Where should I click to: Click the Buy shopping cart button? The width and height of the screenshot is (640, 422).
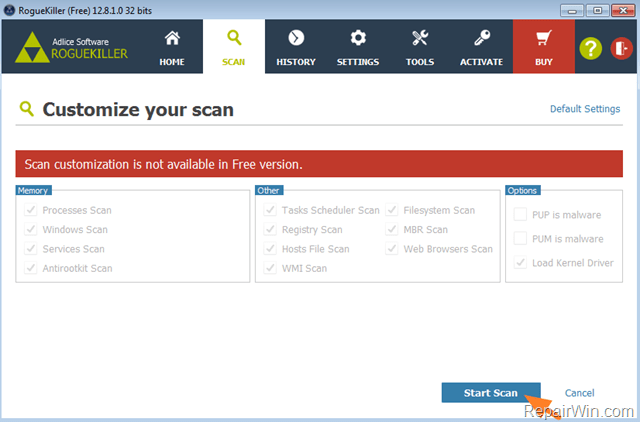click(544, 47)
